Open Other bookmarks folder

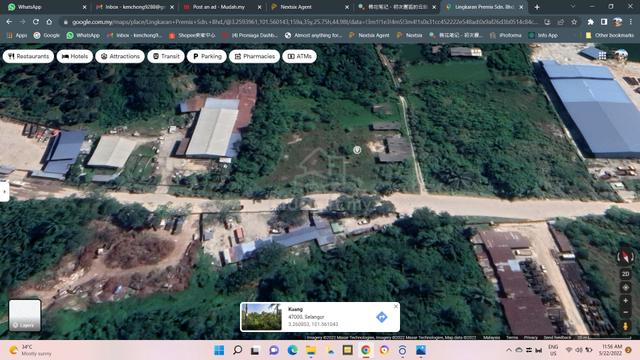point(609,36)
